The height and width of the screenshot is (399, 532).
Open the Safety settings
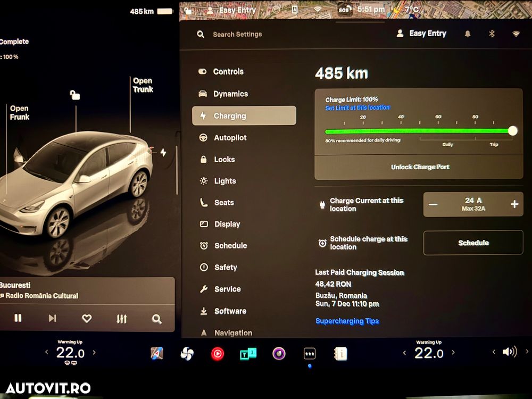tap(218, 268)
